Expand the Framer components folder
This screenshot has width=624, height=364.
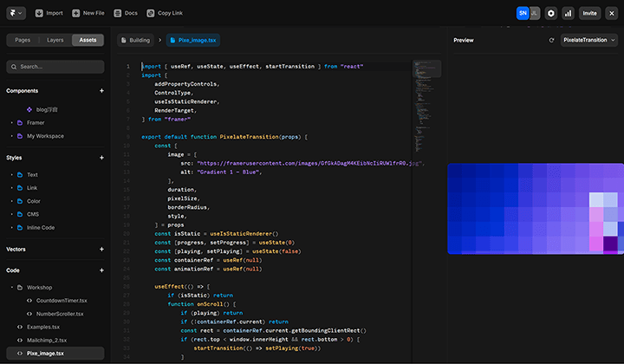11,123
